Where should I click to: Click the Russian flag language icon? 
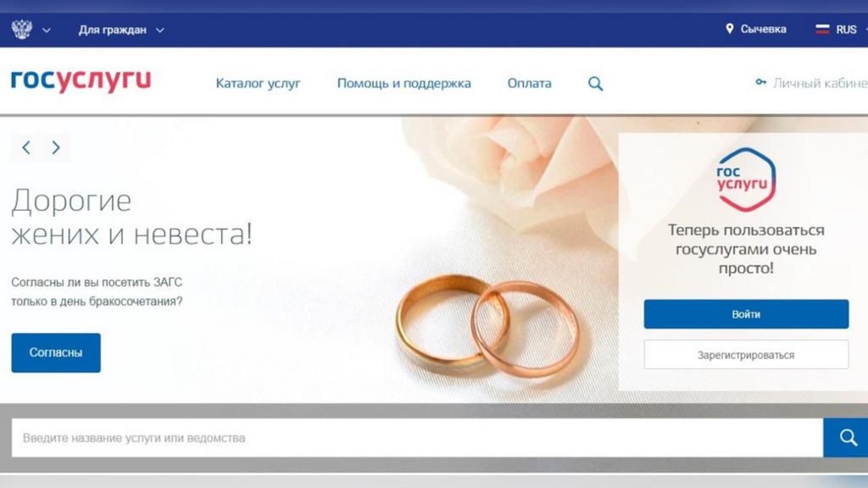(822, 30)
